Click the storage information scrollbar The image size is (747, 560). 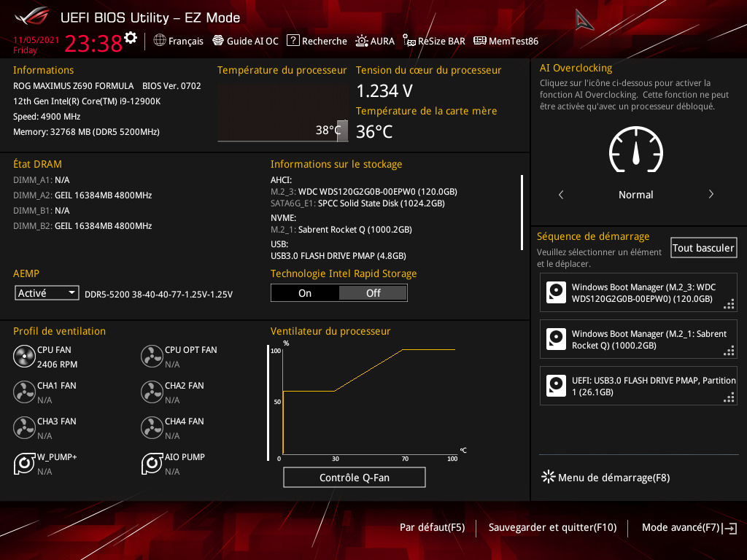[x=522, y=212]
